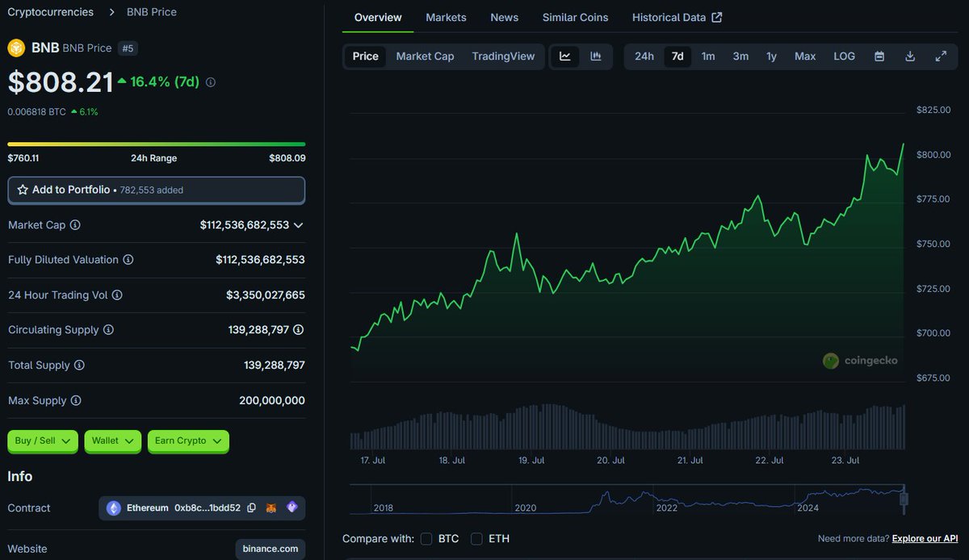Click the $3,350,027,665 trading volume value
Viewport: 969px width, 560px height.
tap(266, 295)
